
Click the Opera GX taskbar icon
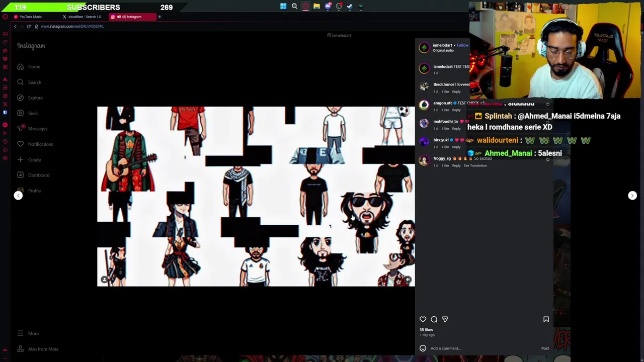tap(305, 7)
